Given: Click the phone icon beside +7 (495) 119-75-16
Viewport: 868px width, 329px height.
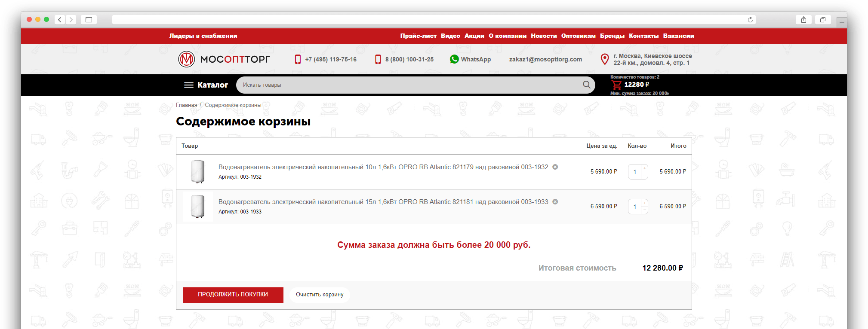Looking at the screenshot, I should [x=298, y=59].
